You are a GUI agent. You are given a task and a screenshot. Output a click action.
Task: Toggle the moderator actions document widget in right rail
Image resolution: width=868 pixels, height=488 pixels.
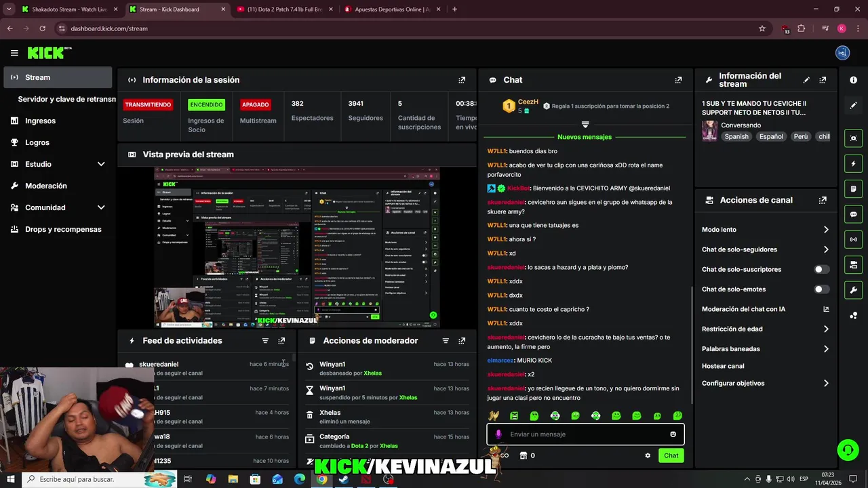(x=853, y=188)
